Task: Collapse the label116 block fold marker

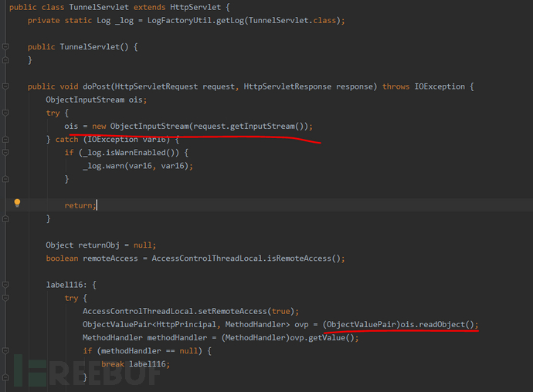Action: click(5, 285)
